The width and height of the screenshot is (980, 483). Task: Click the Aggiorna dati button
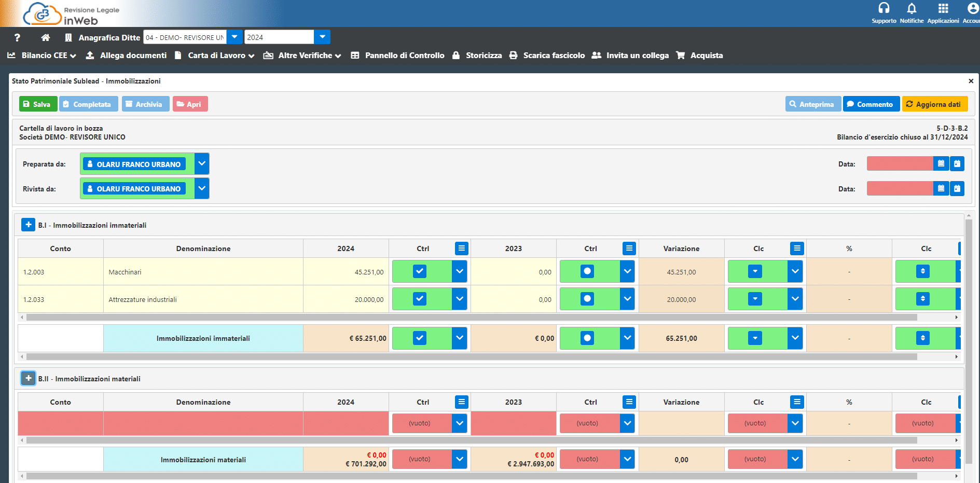point(934,104)
